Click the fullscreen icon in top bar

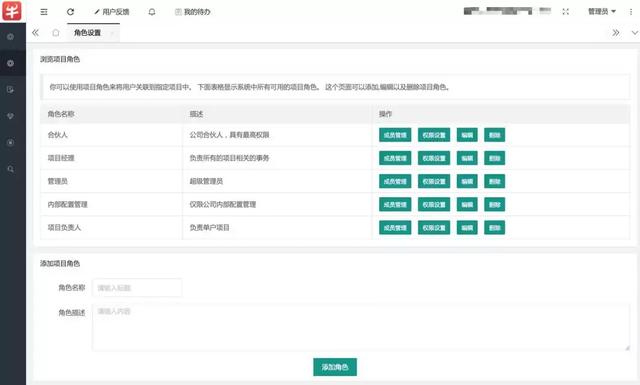pos(565,11)
